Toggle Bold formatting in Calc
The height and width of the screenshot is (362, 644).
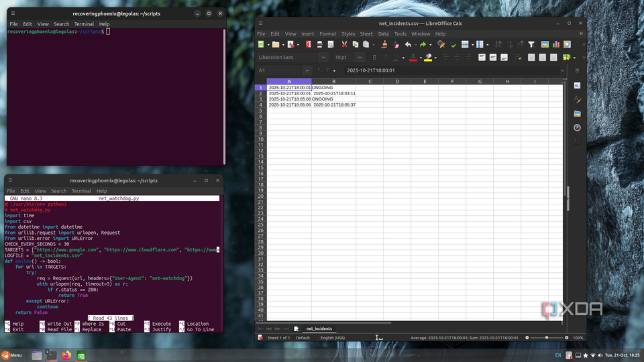[376, 58]
